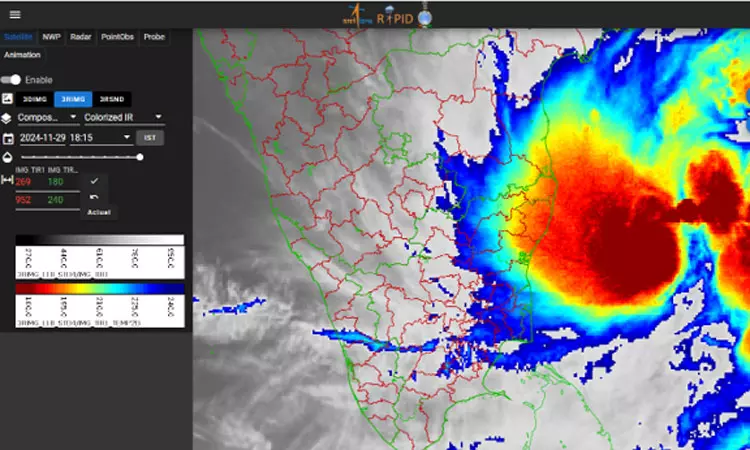The height and width of the screenshot is (450, 750).
Task: Switch to the NWP tab
Action: coord(51,37)
